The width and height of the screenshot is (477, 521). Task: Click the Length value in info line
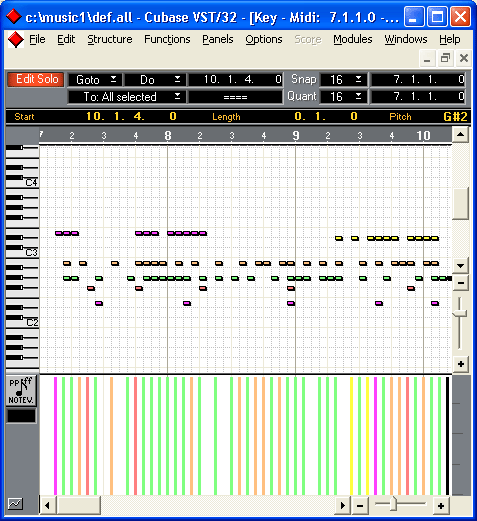click(326, 116)
